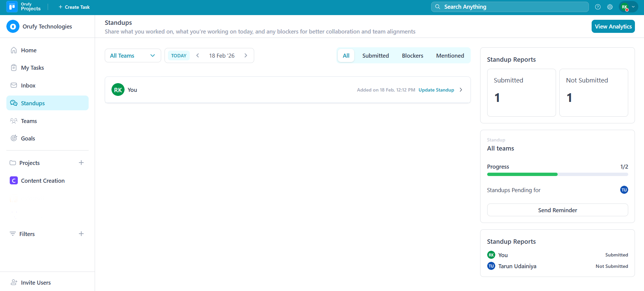Switch to the Blockers tab

coord(412,56)
